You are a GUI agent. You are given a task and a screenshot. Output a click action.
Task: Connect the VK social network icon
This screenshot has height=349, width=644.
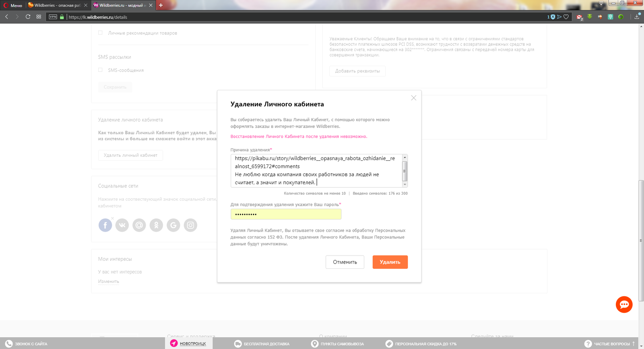pyautogui.click(x=122, y=225)
